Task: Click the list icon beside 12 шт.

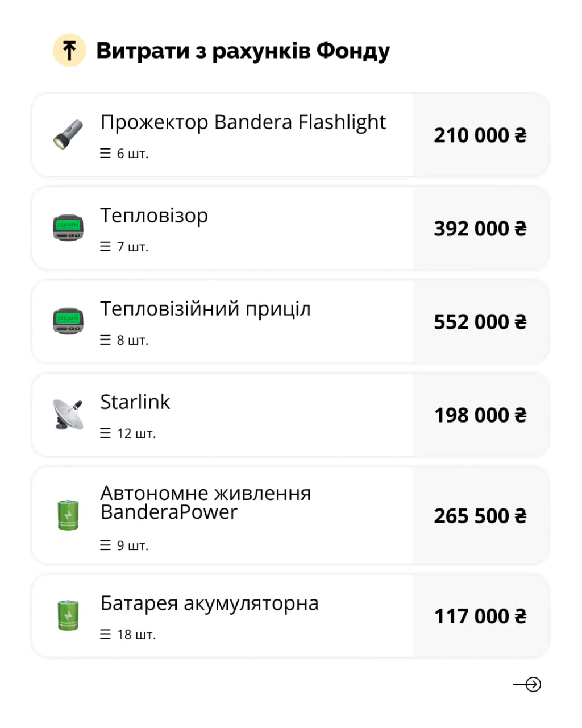Action: pyautogui.click(x=106, y=433)
